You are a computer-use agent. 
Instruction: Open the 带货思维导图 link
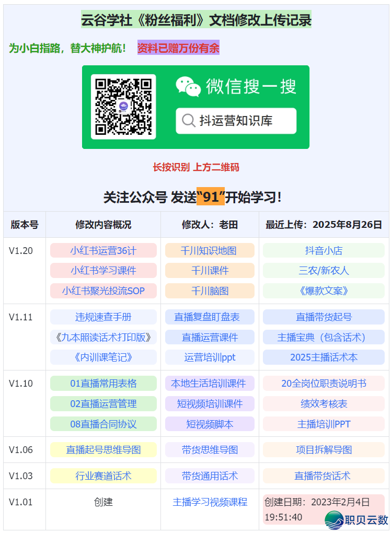(x=210, y=450)
